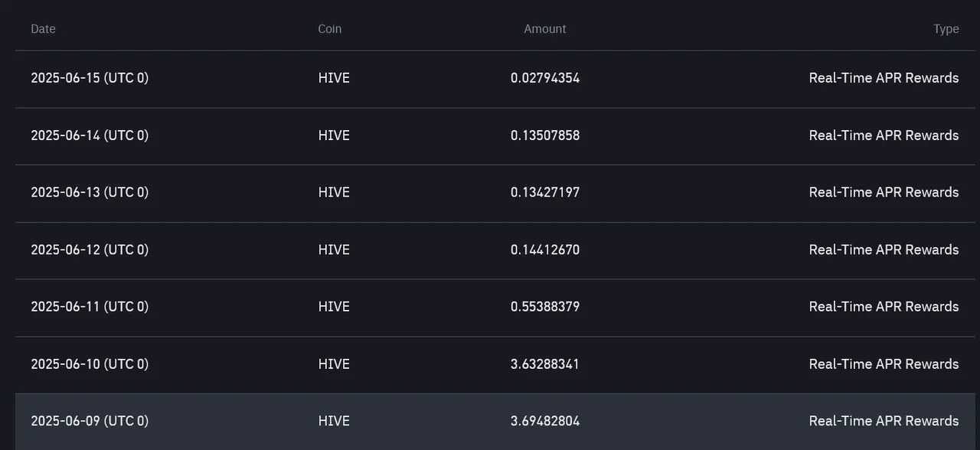Image resolution: width=980 pixels, height=450 pixels.
Task: Select the 2025-06-11 date cell
Action: coord(90,307)
